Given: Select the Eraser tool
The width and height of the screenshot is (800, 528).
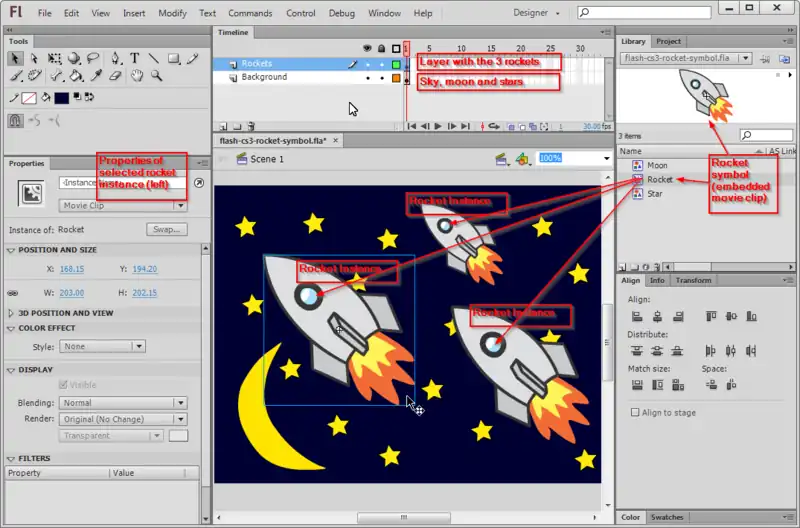Looking at the screenshot, I should coord(114,75).
